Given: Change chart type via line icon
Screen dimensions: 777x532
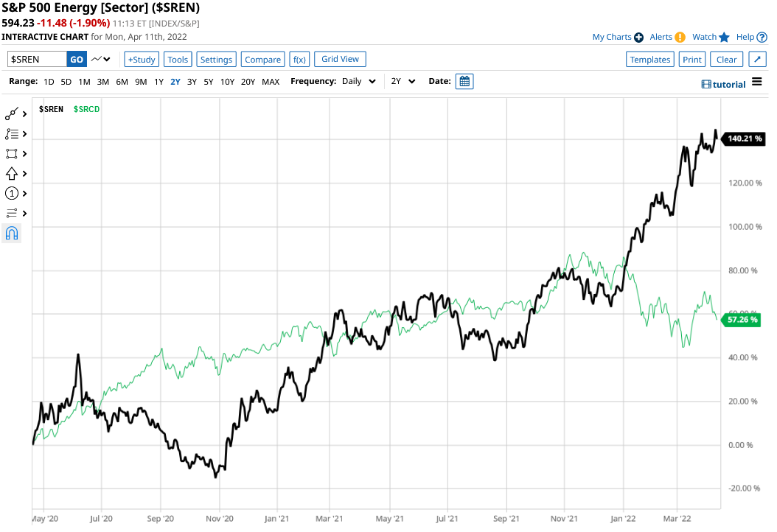Looking at the screenshot, I should coord(100,59).
